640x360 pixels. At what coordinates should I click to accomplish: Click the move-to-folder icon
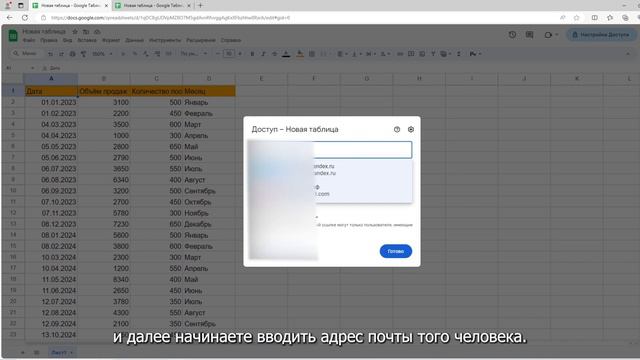(86, 31)
